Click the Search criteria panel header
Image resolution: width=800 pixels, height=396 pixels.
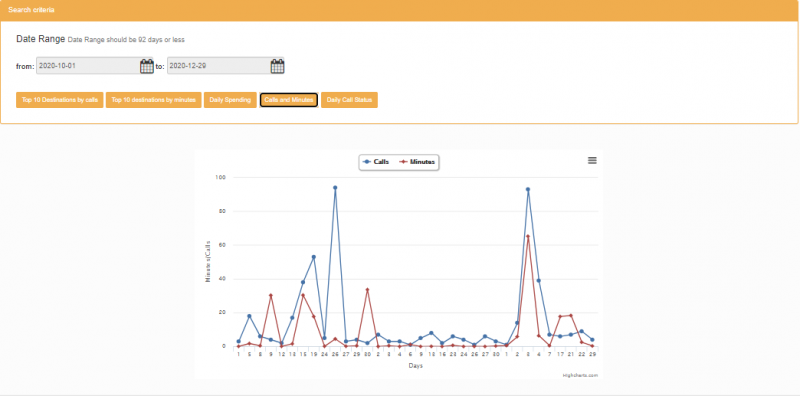[x=400, y=10]
